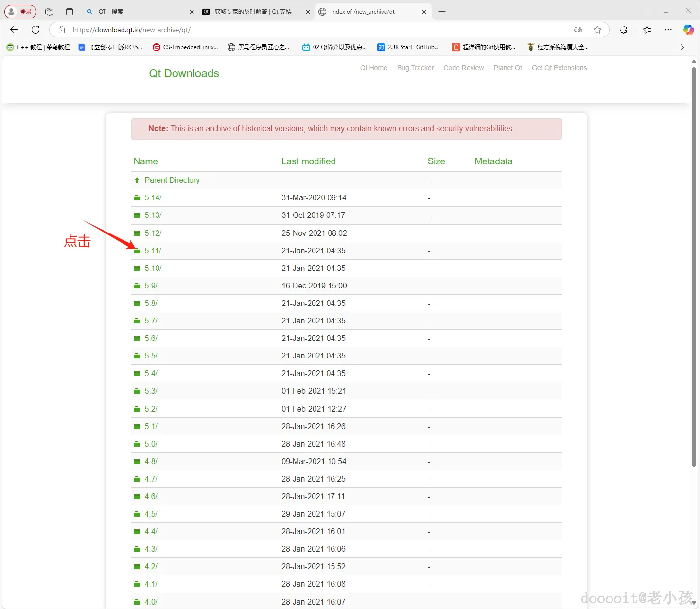Show more bookmarks with the overflow chevron

pos(682,47)
